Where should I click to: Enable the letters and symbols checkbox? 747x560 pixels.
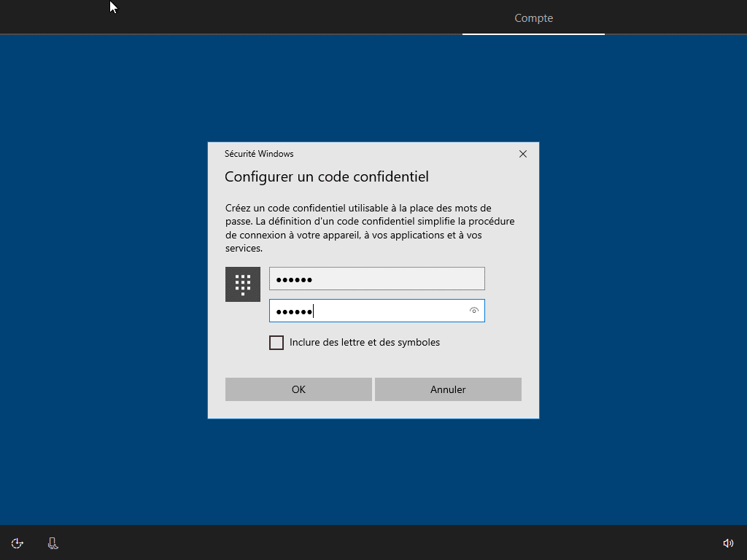click(276, 343)
